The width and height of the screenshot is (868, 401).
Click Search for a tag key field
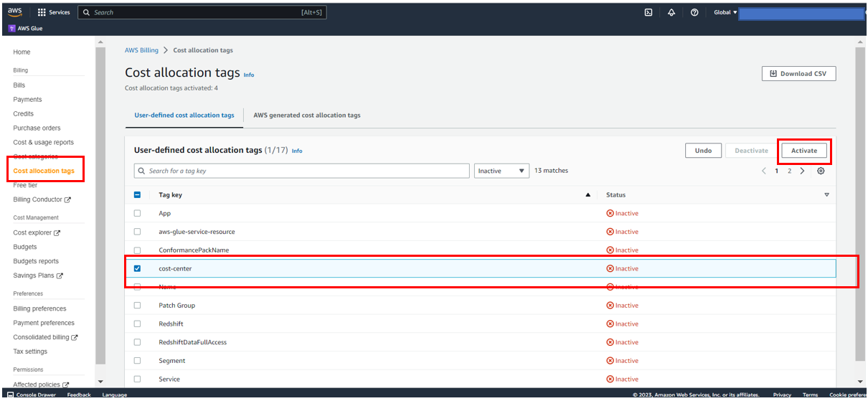(302, 171)
